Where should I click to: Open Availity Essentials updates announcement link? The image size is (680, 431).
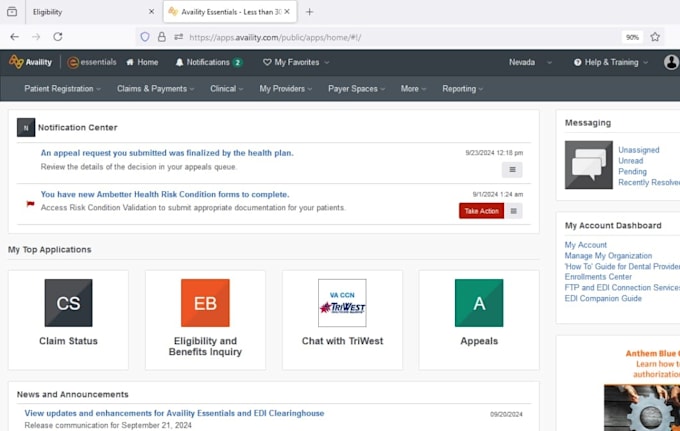click(174, 413)
